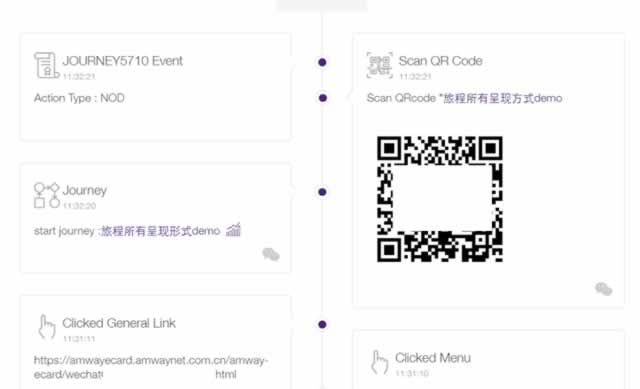Open the Scan QRcode demo link
This screenshot has width=640, height=389.
point(502,98)
